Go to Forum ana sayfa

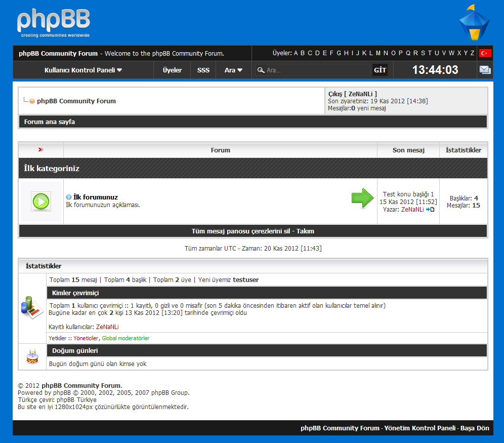coord(50,122)
